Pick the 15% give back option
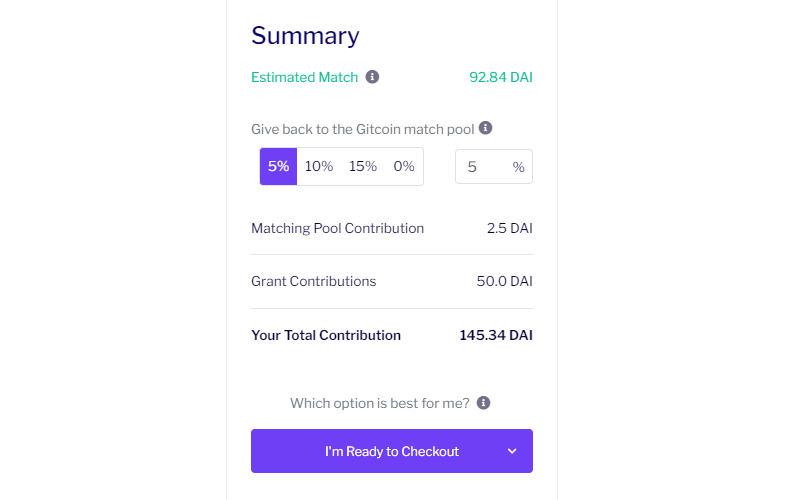 point(363,166)
